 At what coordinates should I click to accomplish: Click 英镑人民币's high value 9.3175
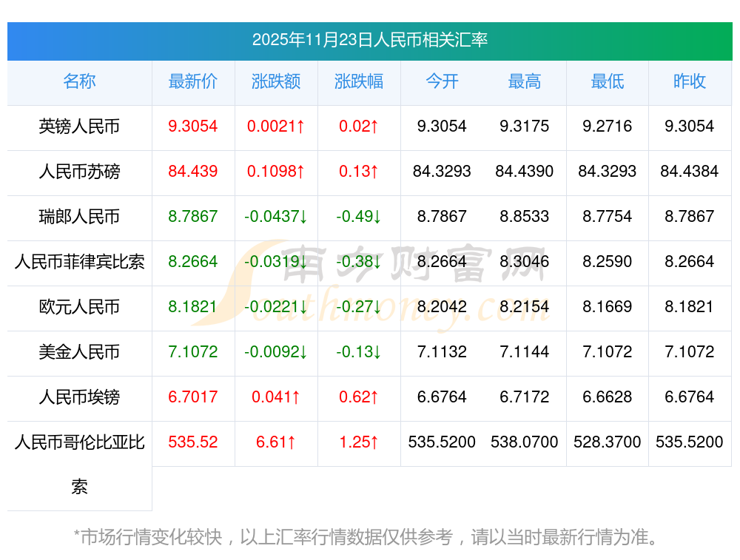pyautogui.click(x=525, y=126)
